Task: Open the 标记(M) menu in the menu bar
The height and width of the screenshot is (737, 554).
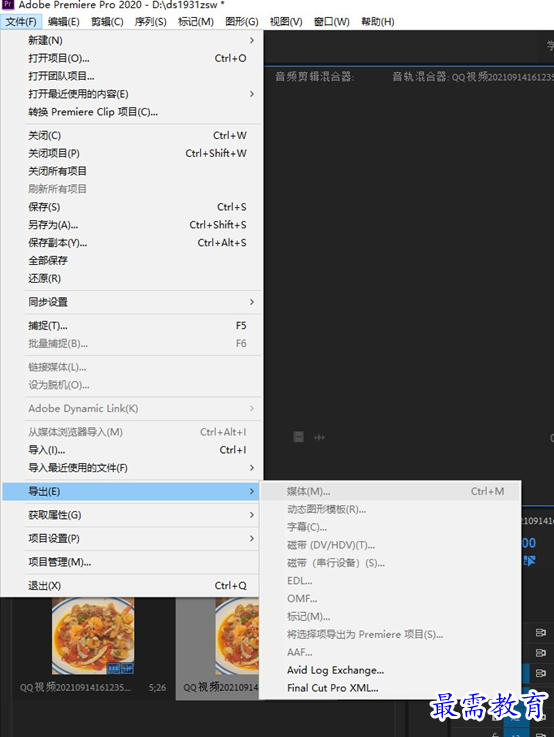Action: click(x=196, y=22)
